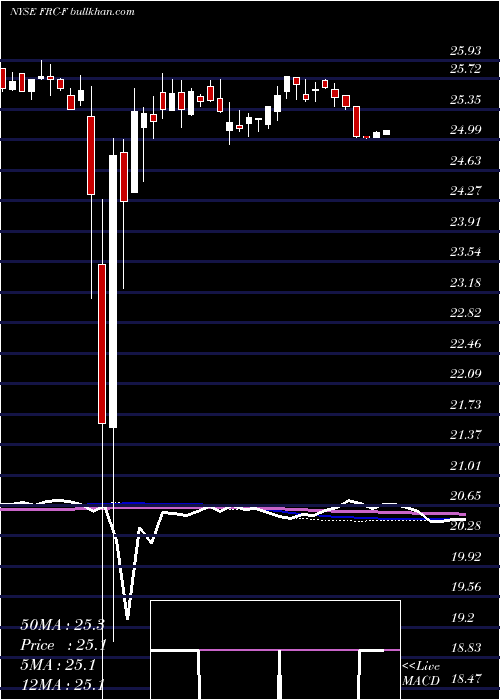Select the 18.83 price axis label

point(465,648)
